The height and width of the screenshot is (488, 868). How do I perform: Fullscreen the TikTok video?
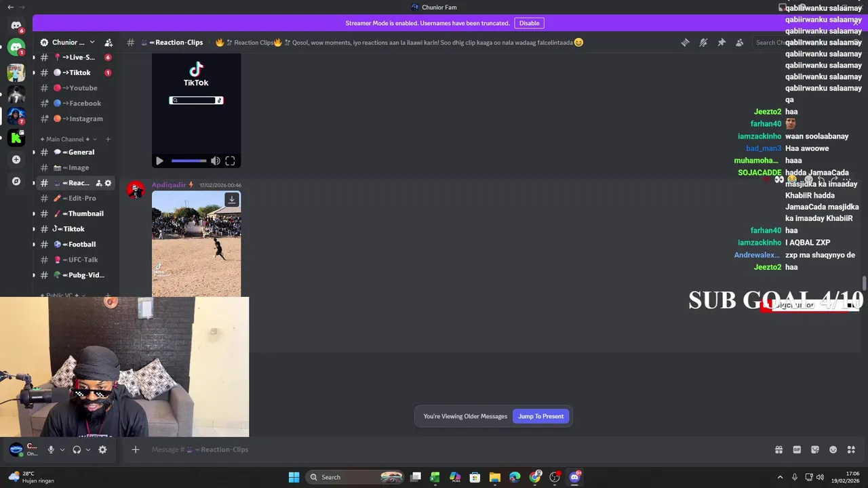pyautogui.click(x=230, y=161)
